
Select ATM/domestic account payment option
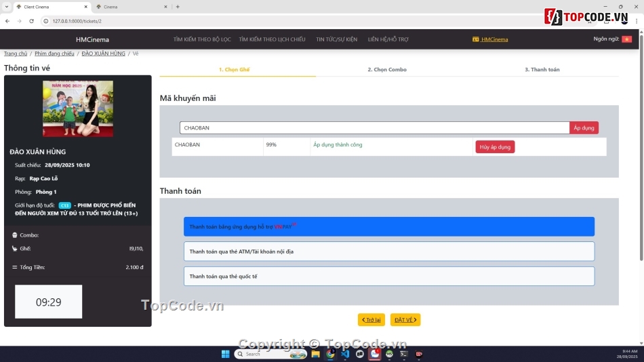(388, 252)
